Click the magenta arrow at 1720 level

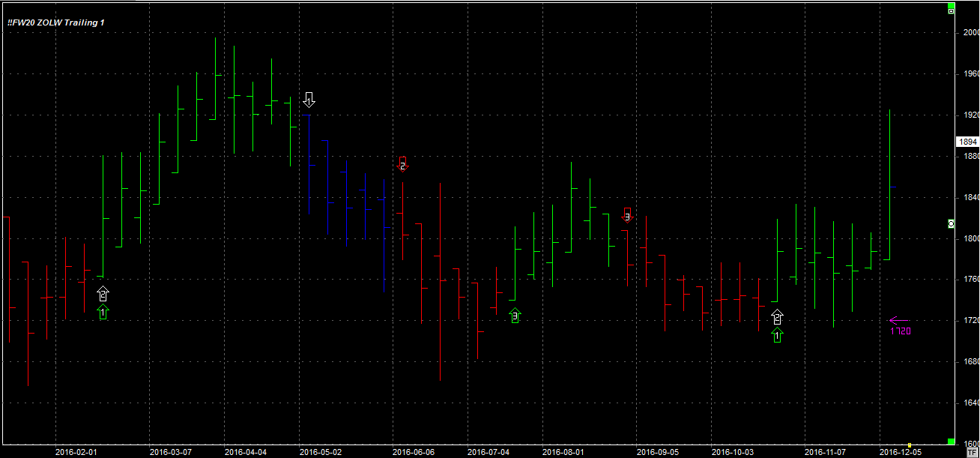[898, 320]
